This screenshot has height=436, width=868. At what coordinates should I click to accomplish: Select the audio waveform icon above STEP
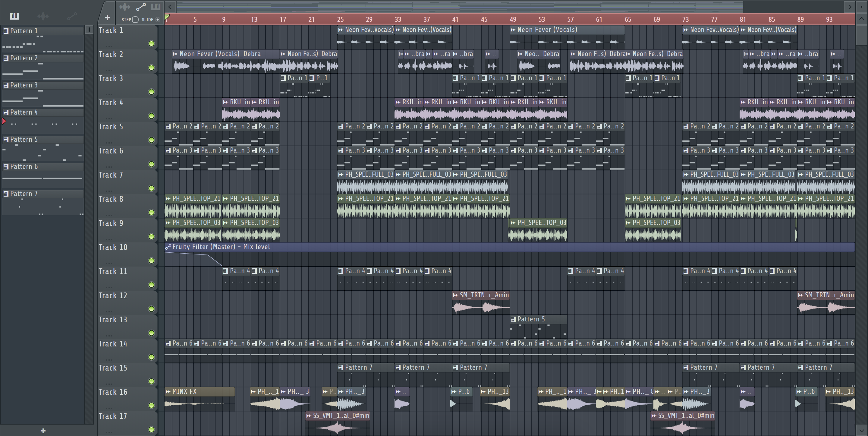[124, 7]
